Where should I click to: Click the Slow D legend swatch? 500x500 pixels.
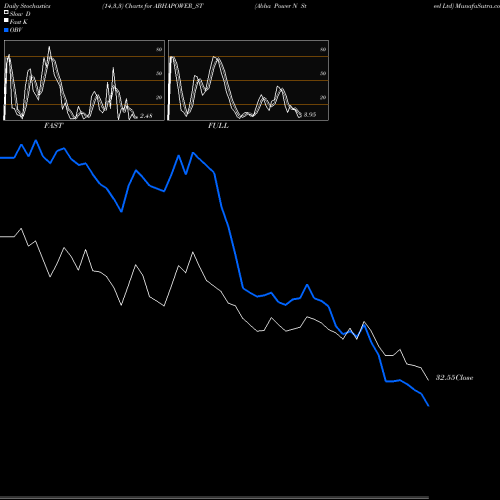(x=6, y=13)
